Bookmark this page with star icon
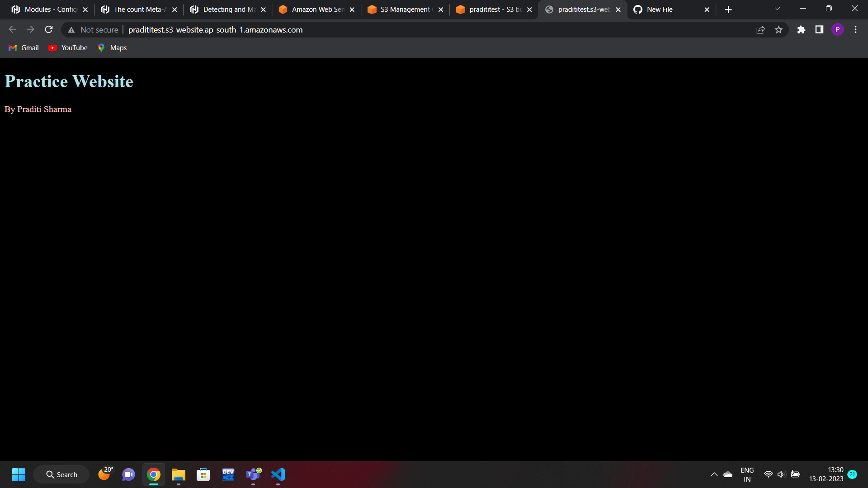This screenshot has height=488, width=868. 778,30
